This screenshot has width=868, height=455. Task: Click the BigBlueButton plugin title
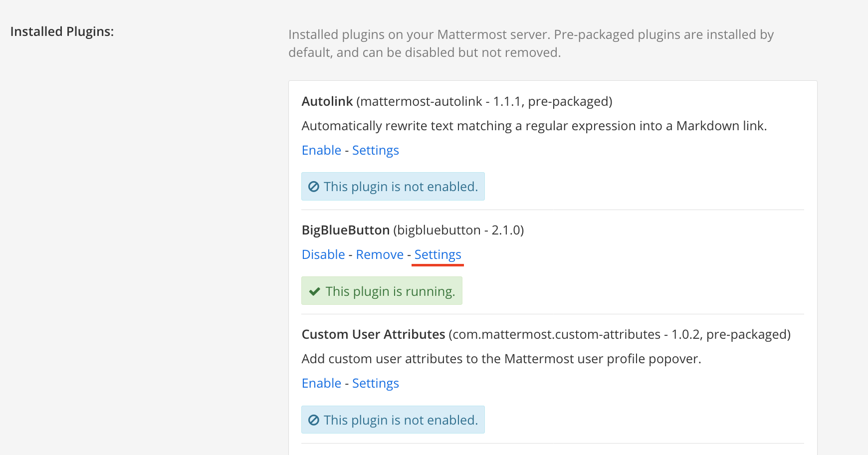click(346, 230)
